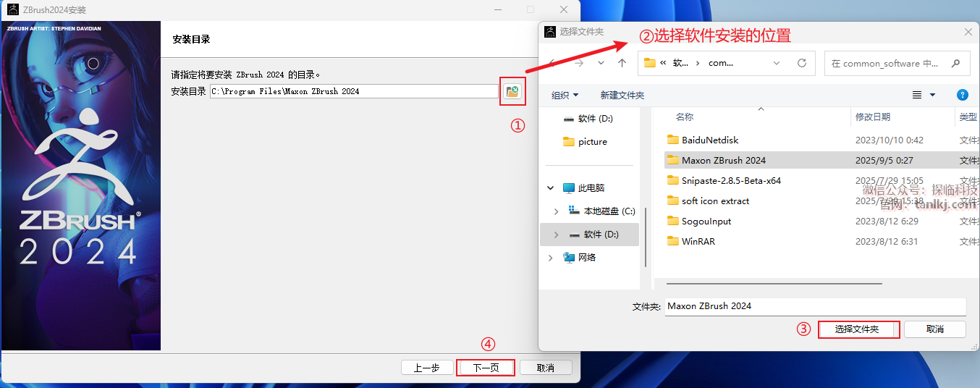The image size is (980, 388).
Task: Select Snipaste-2.8.5-Beta-x64 folder
Action: tap(731, 180)
